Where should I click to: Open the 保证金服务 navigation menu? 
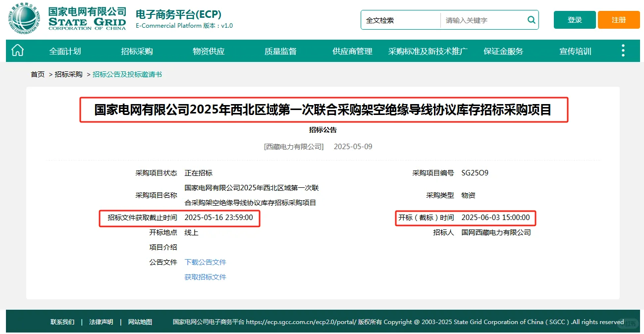pyautogui.click(x=503, y=50)
